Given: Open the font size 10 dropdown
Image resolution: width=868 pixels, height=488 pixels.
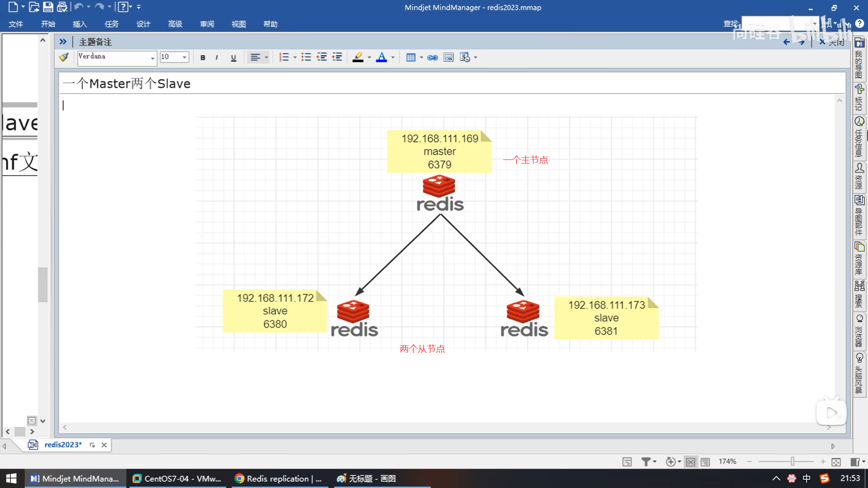Looking at the screenshot, I should tap(184, 57).
